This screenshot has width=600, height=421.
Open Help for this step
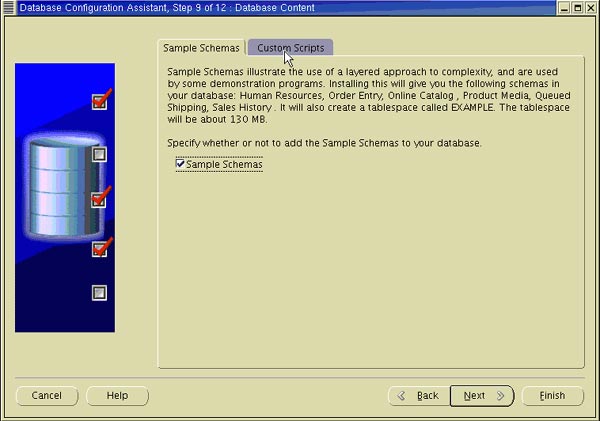pos(117,395)
